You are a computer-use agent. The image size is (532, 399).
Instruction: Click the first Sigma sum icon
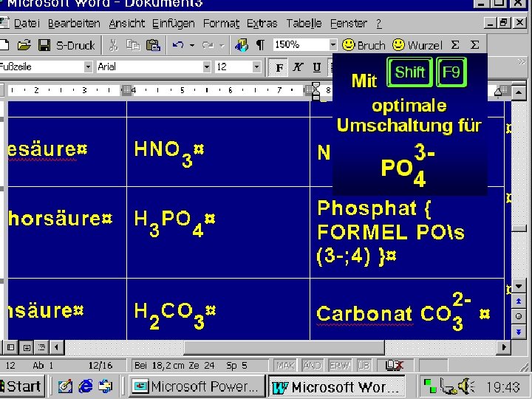(455, 45)
